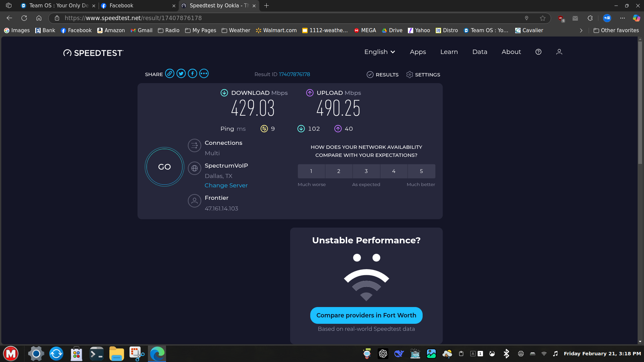Open the file manager from the taskbar
This screenshot has width=644, height=362.
coord(117,354)
